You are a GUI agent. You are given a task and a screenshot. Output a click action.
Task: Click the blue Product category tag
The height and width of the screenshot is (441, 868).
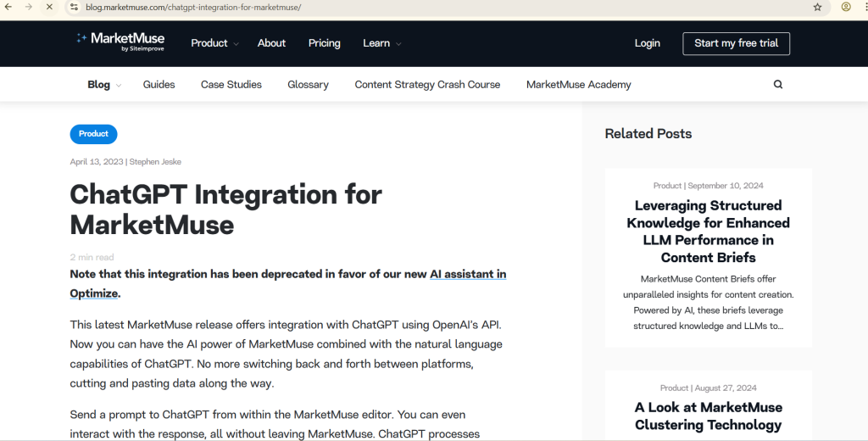click(93, 134)
